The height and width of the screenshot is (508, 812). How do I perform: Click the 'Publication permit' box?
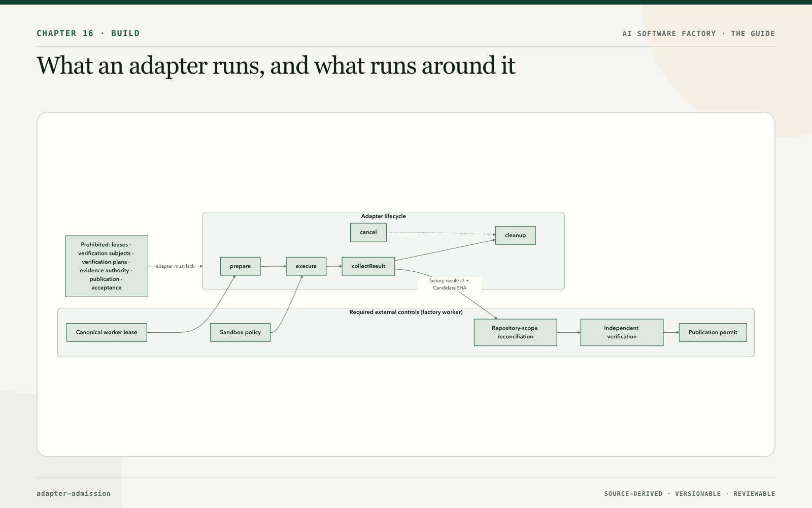pos(713,332)
